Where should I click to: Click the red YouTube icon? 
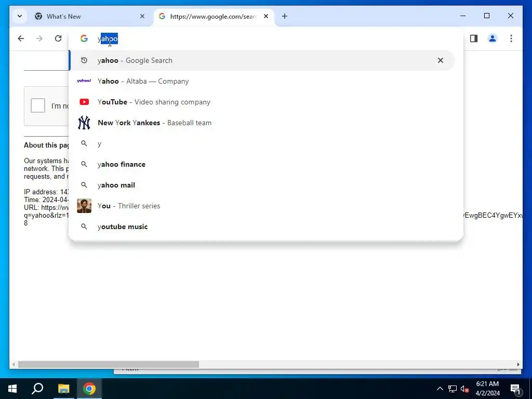[84, 102]
